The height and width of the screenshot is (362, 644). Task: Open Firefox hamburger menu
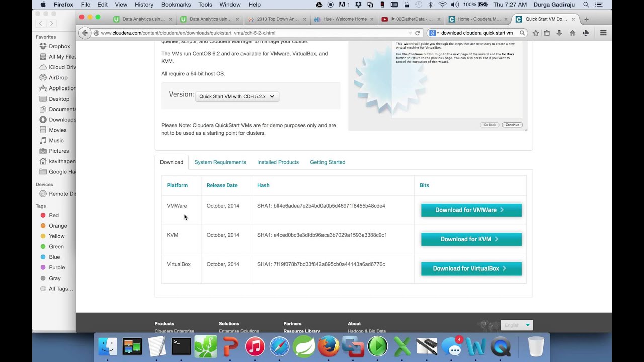click(x=603, y=33)
